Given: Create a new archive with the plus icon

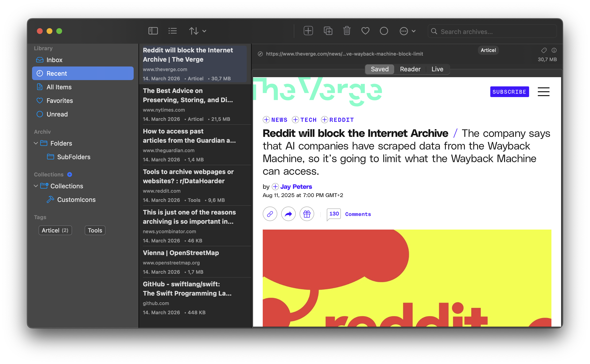Looking at the screenshot, I should point(308,31).
